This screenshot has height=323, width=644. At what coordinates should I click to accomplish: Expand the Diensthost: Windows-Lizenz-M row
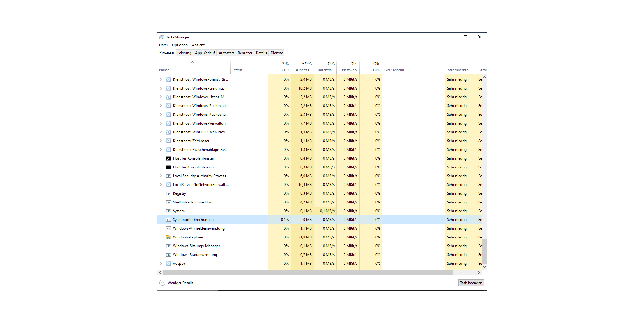161,97
